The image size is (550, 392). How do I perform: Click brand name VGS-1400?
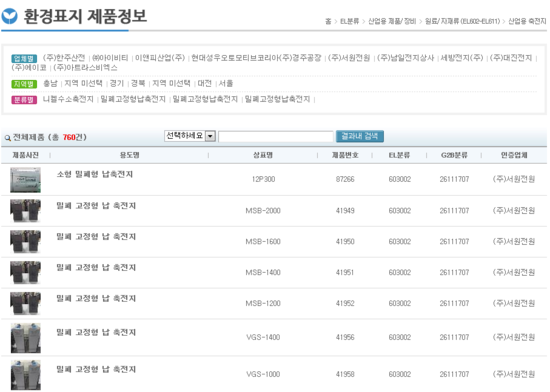(x=263, y=337)
